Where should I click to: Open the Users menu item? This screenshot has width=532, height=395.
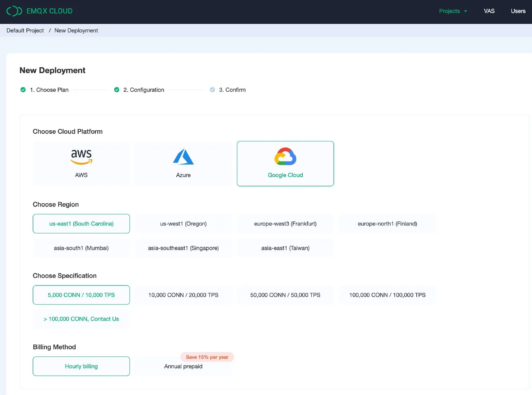tap(518, 11)
